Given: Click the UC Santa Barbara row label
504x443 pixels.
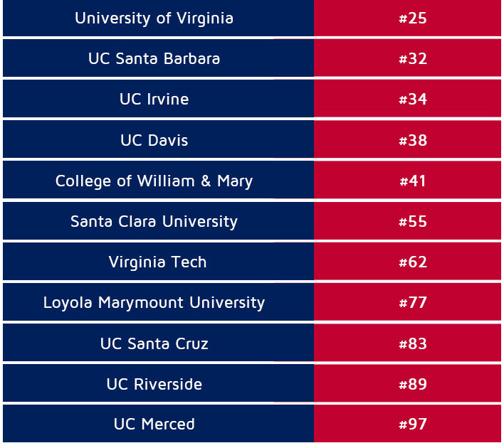Looking at the screenshot, I should [x=154, y=59].
